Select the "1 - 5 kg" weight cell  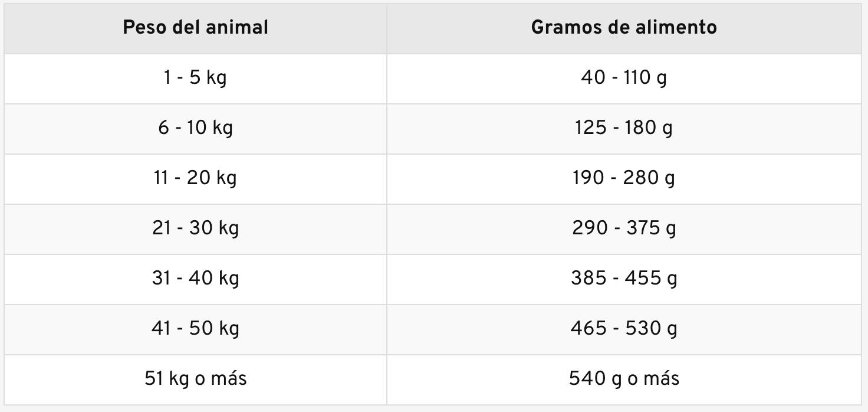tap(195, 78)
